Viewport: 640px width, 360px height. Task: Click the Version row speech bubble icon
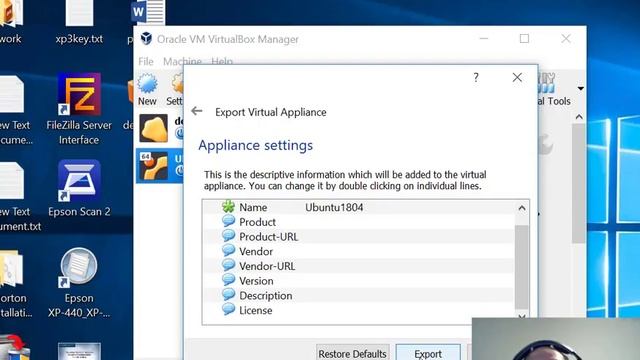pyautogui.click(x=228, y=280)
